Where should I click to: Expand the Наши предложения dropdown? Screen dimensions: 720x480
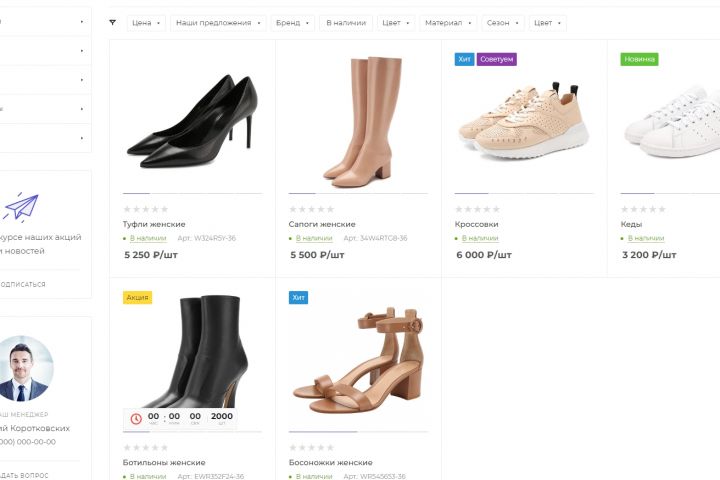(219, 22)
